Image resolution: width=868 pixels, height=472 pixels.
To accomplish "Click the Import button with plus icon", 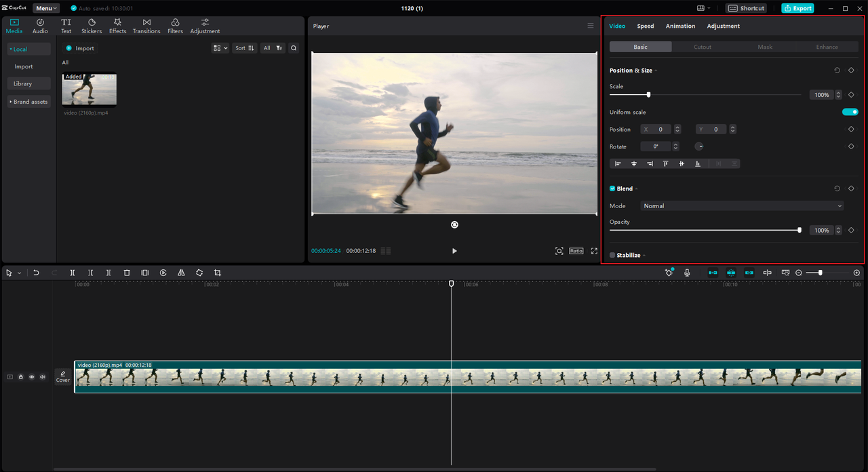I will 80,48.
